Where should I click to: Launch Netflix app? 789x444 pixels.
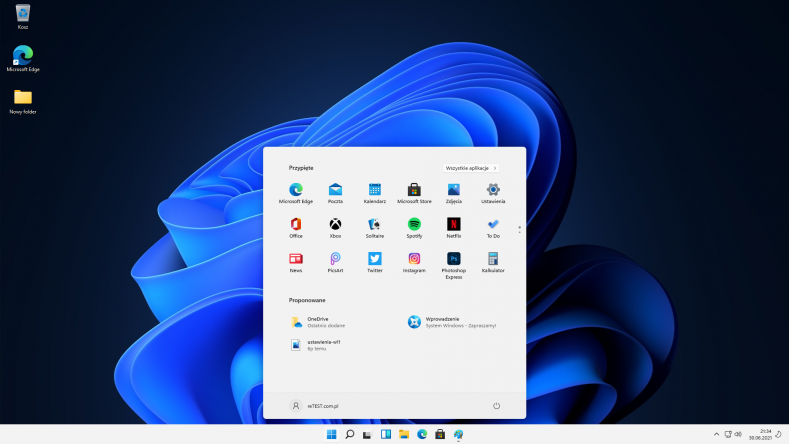coord(453,228)
